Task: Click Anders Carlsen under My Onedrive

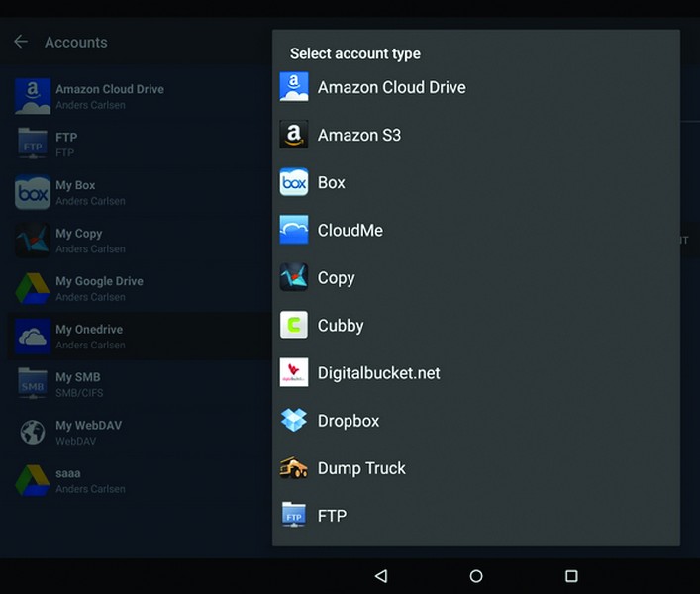Action: [x=90, y=345]
